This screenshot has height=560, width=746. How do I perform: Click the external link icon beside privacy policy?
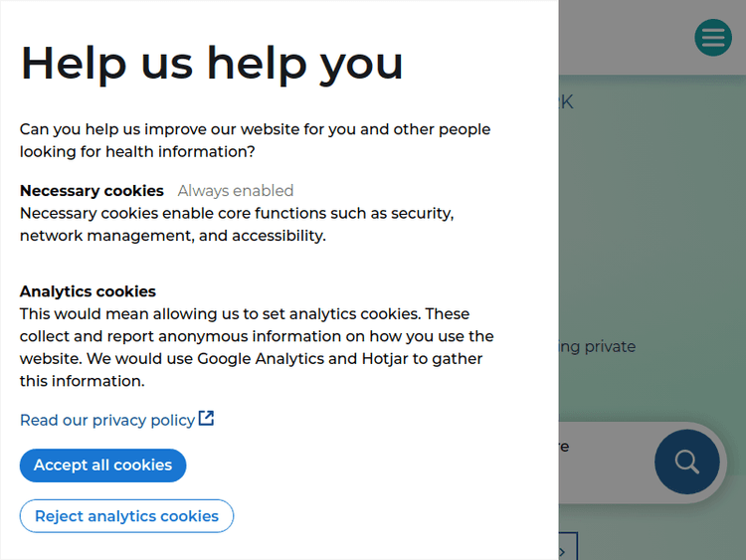tap(206, 419)
